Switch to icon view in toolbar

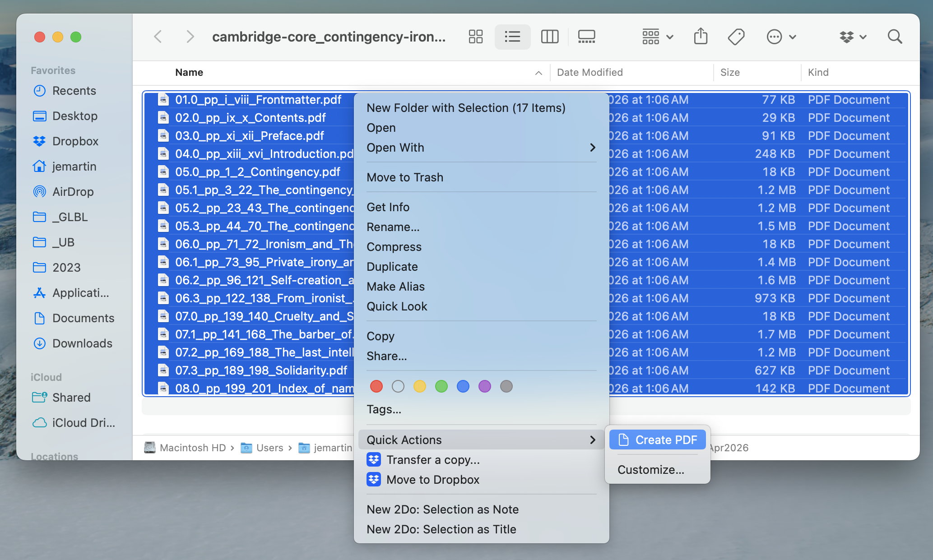click(476, 37)
